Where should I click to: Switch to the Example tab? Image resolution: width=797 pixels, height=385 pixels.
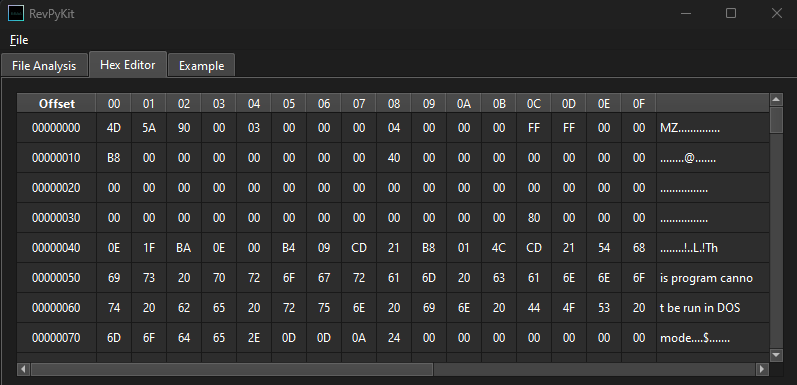point(201,66)
